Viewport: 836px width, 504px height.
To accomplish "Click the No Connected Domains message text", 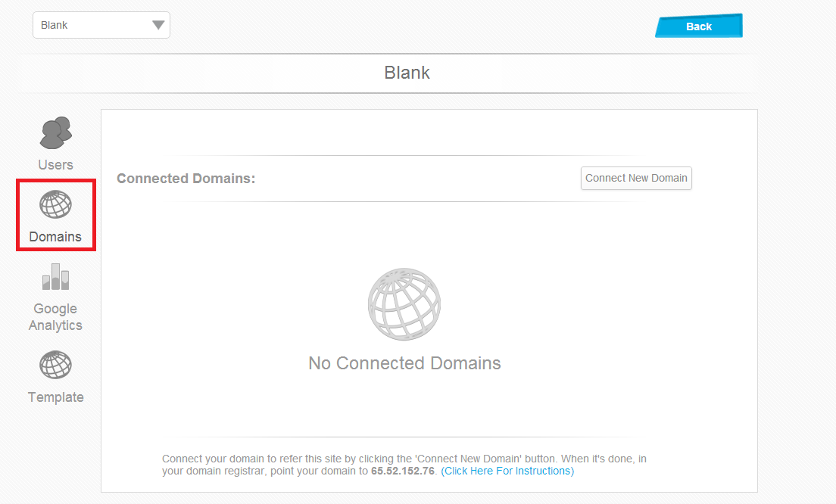I will pyautogui.click(x=404, y=362).
